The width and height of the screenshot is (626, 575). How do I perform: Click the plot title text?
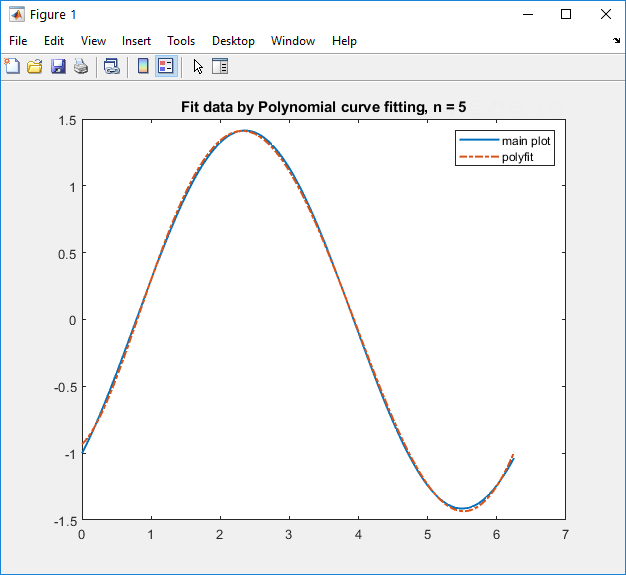tap(323, 107)
